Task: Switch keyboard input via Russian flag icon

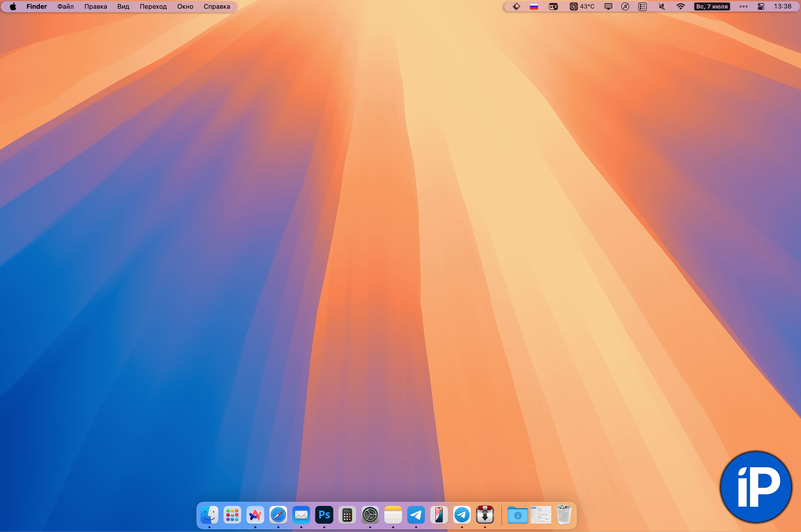Action: [x=534, y=6]
